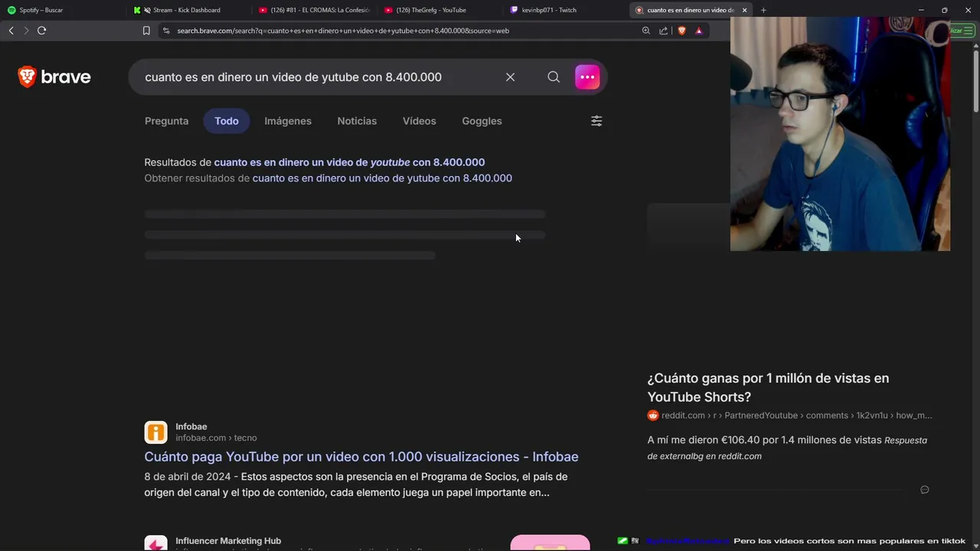Screen dimensions: 980x551
Task: Open the Influencer Marketing Hub result
Action: [228, 541]
